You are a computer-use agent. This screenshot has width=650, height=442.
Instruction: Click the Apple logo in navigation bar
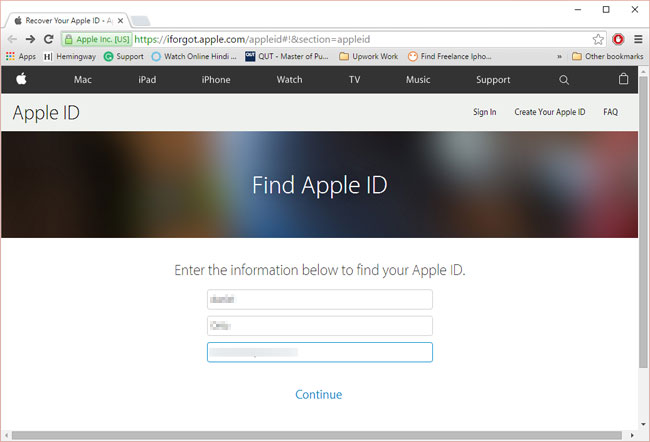click(21, 79)
